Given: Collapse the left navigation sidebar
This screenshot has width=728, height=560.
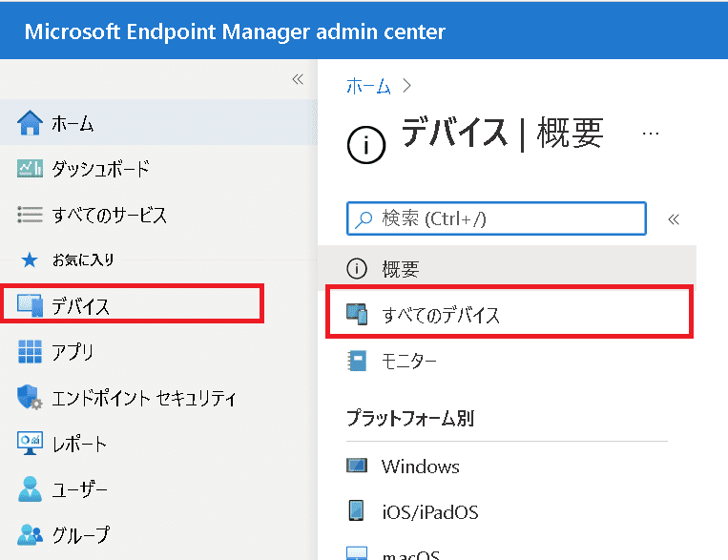Looking at the screenshot, I should (298, 79).
